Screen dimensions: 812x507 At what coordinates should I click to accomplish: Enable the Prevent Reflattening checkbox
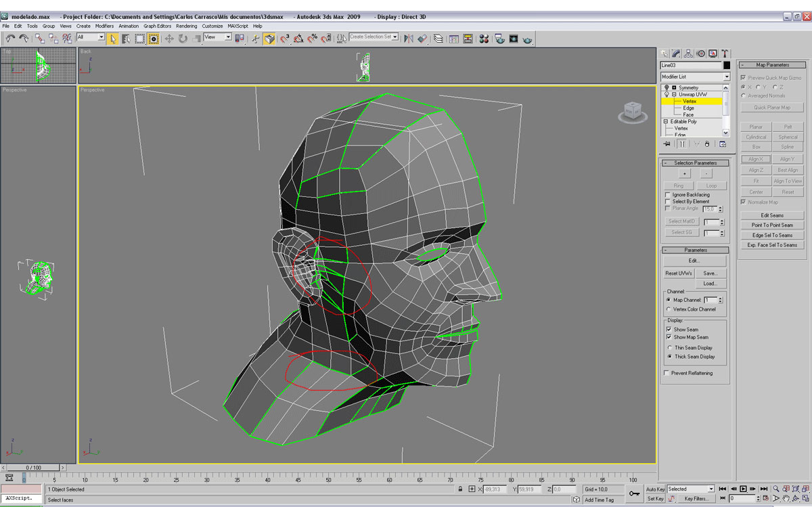click(x=667, y=373)
